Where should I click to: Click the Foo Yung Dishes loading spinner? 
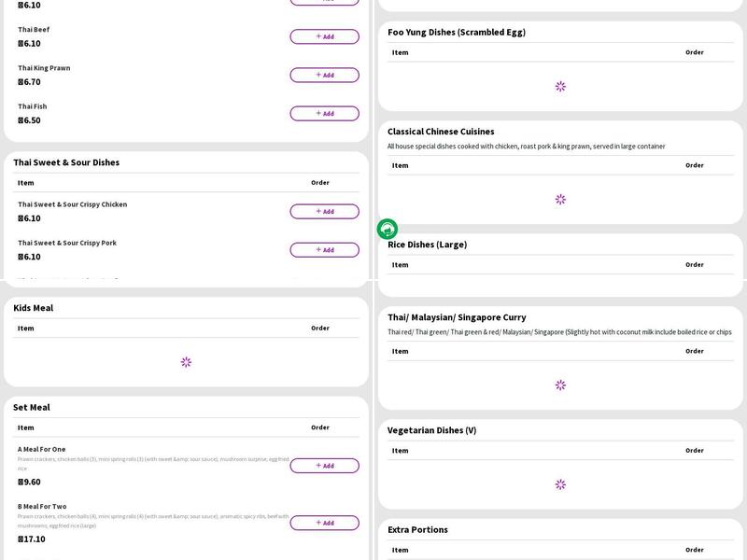click(560, 87)
